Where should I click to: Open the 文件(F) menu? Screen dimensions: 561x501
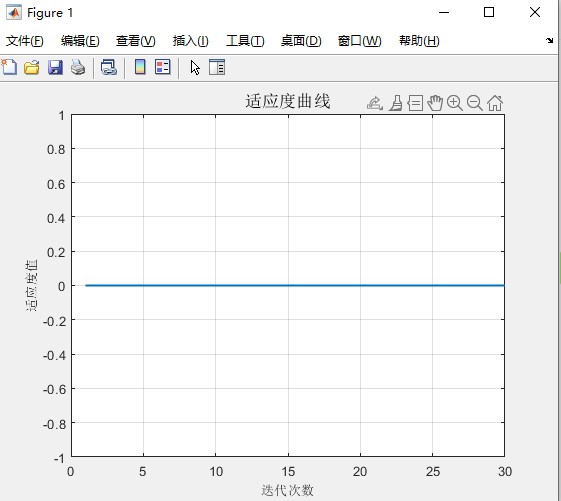(25, 41)
